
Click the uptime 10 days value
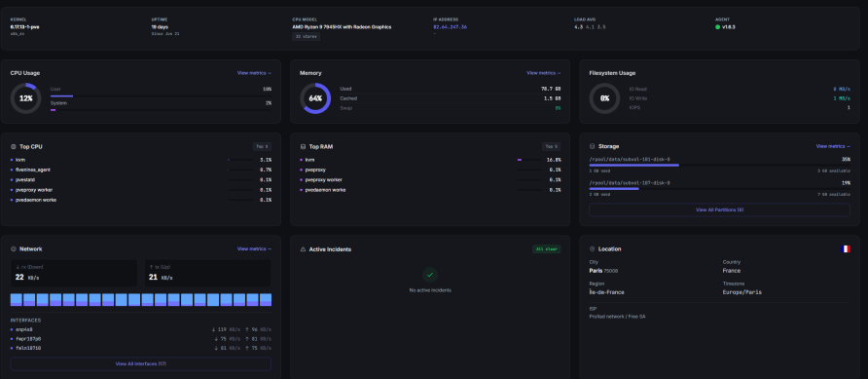pyautogui.click(x=160, y=26)
